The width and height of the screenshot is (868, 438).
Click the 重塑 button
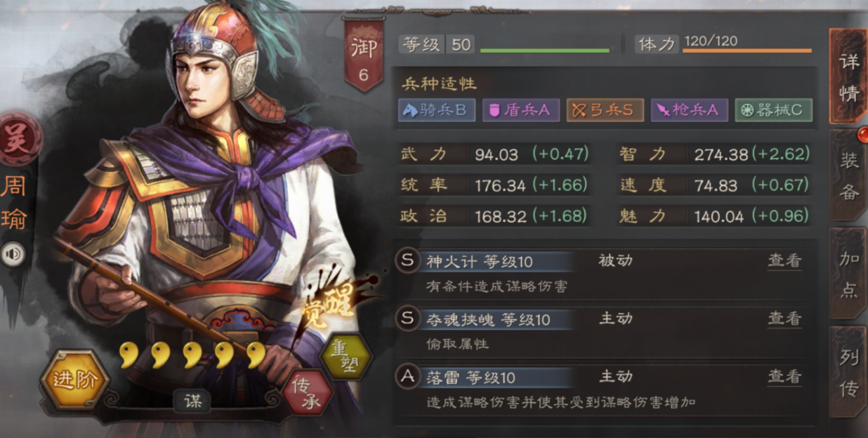(x=346, y=356)
